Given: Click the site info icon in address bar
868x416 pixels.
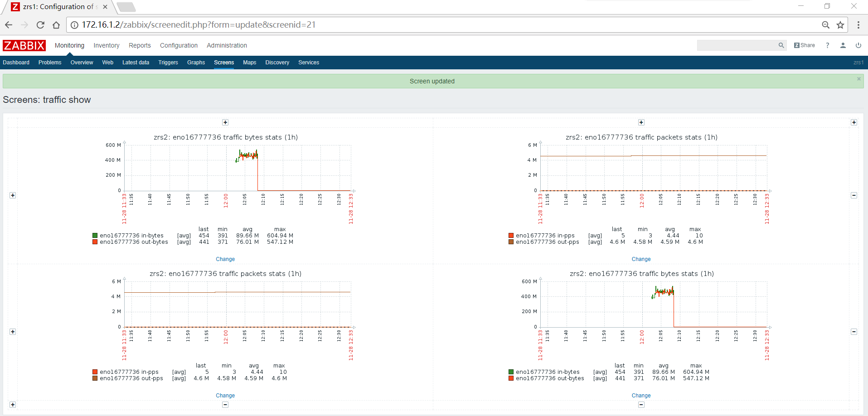Looking at the screenshot, I should point(74,25).
